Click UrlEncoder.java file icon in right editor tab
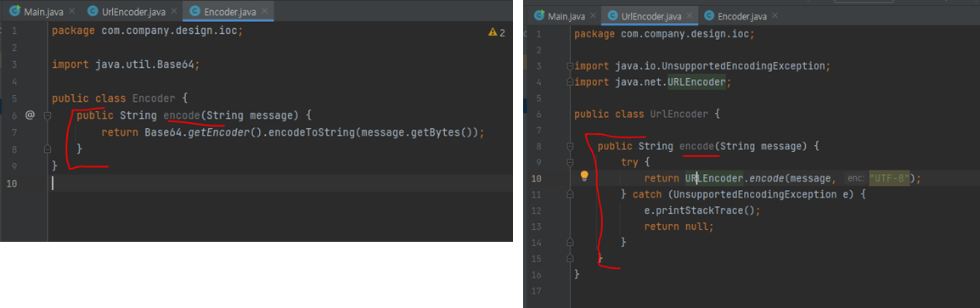Image resolution: width=980 pixels, height=308 pixels. pos(612,15)
